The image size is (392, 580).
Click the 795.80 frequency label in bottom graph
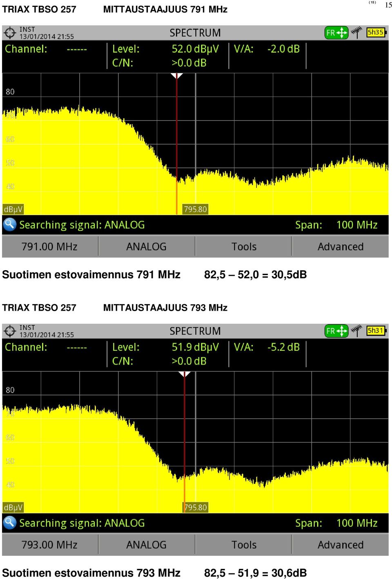tap(195, 507)
